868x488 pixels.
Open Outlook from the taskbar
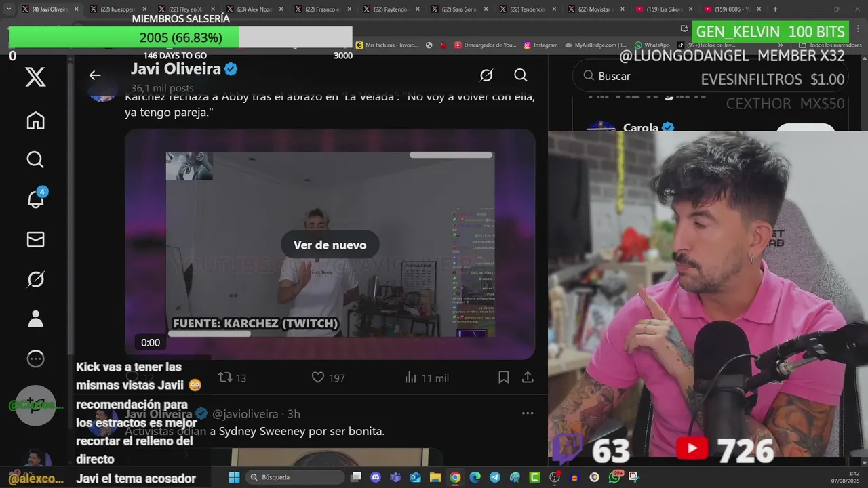(415, 477)
